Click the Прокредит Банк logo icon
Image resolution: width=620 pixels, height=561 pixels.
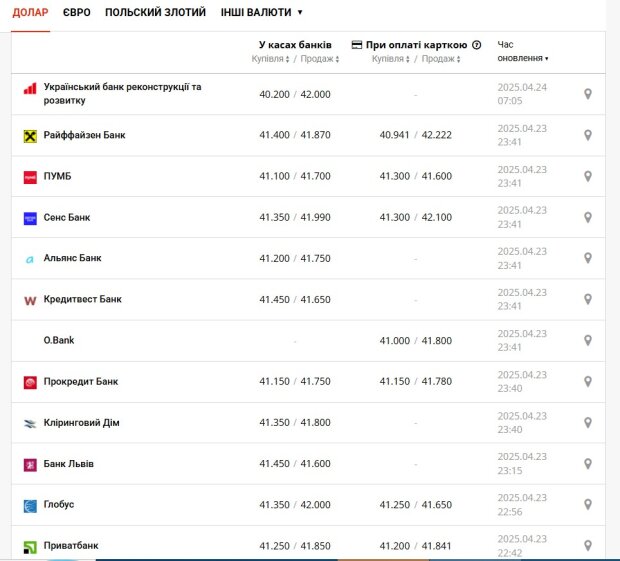pos(30,383)
